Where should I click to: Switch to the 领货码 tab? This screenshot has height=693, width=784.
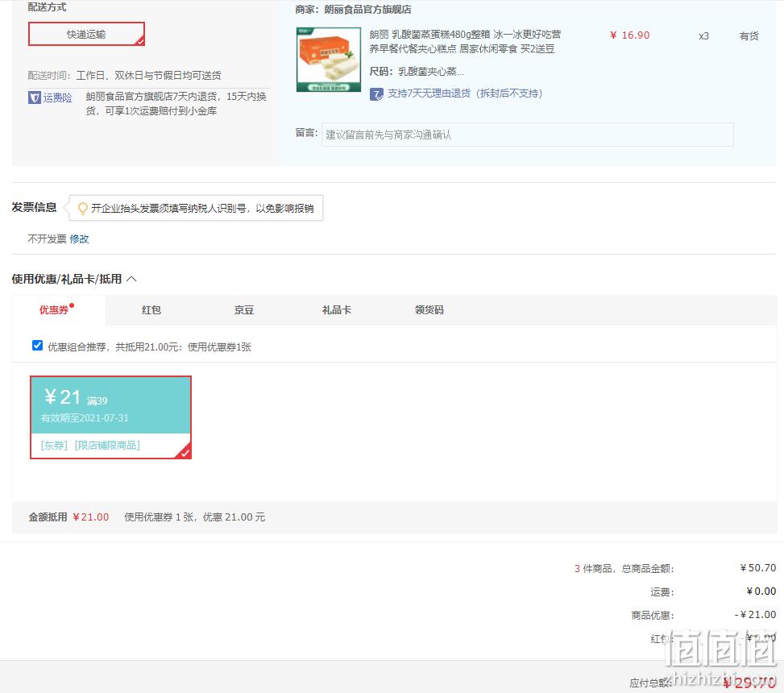coord(429,310)
